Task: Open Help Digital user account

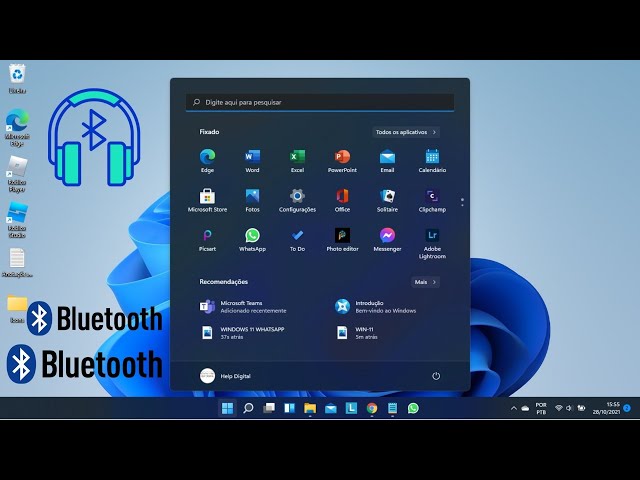Action: click(x=225, y=376)
